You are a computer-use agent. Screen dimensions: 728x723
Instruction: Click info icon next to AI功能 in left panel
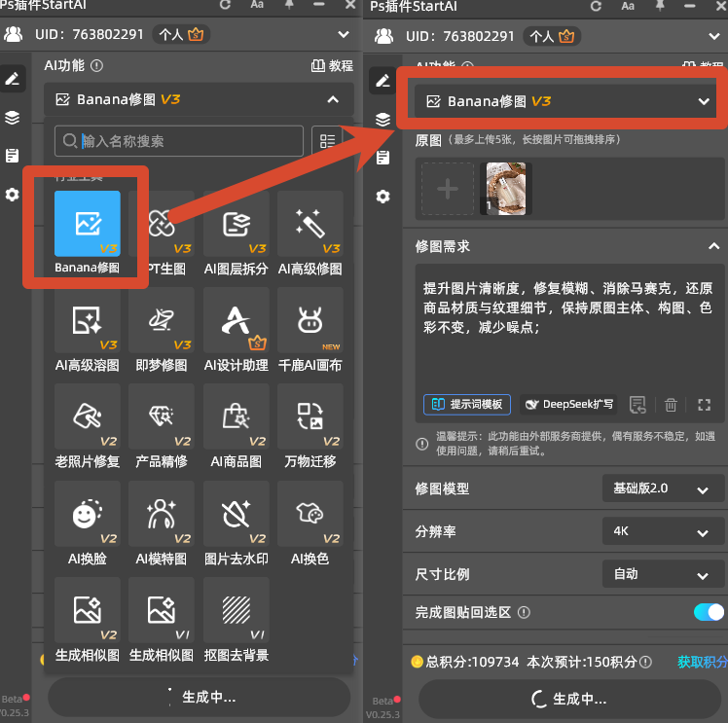[96, 66]
